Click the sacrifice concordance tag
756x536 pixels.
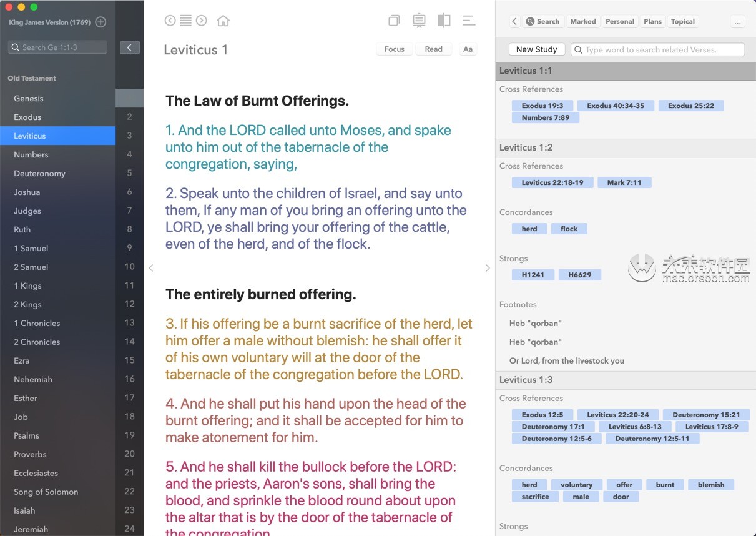[535, 497]
